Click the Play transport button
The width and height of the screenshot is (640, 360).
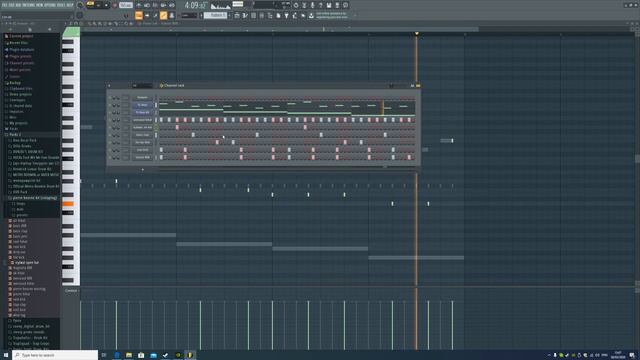(x=98, y=5)
